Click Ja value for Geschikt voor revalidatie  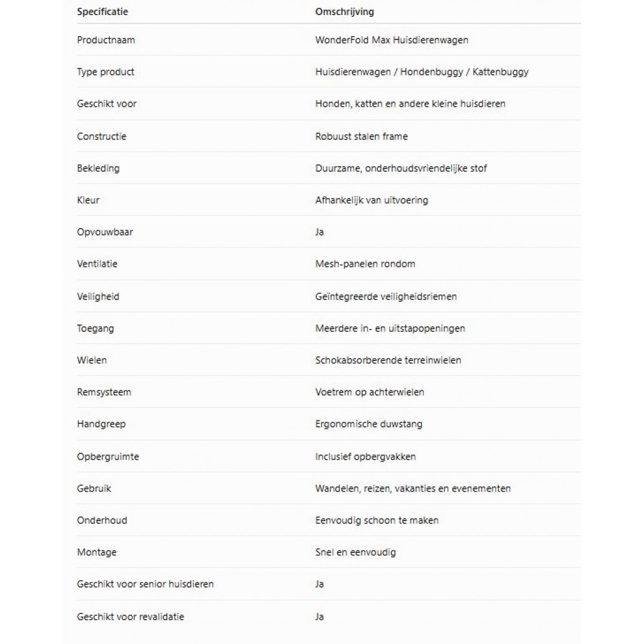click(x=319, y=617)
